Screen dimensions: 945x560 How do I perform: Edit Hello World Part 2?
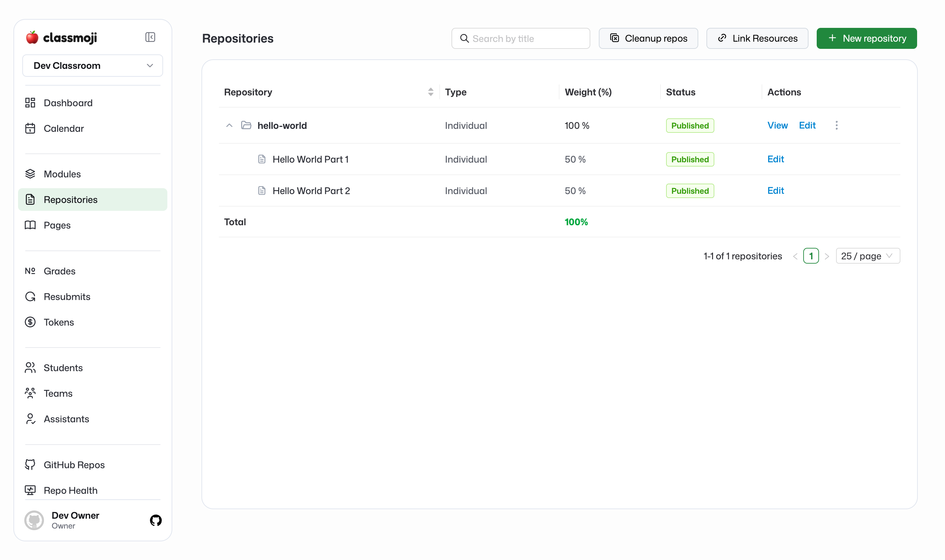tap(775, 190)
